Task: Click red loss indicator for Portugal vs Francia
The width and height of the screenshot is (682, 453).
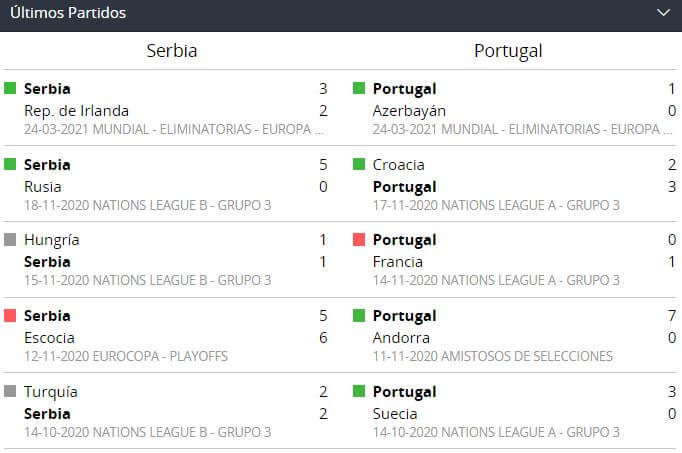Action: [x=359, y=240]
